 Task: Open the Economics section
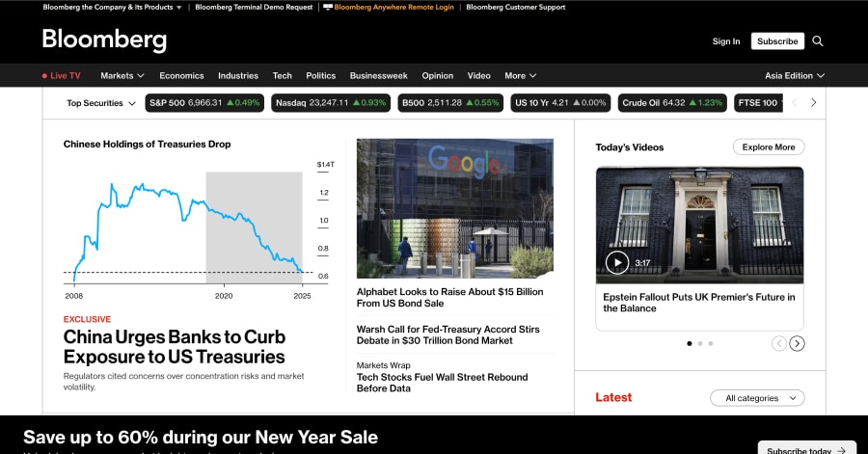point(181,76)
